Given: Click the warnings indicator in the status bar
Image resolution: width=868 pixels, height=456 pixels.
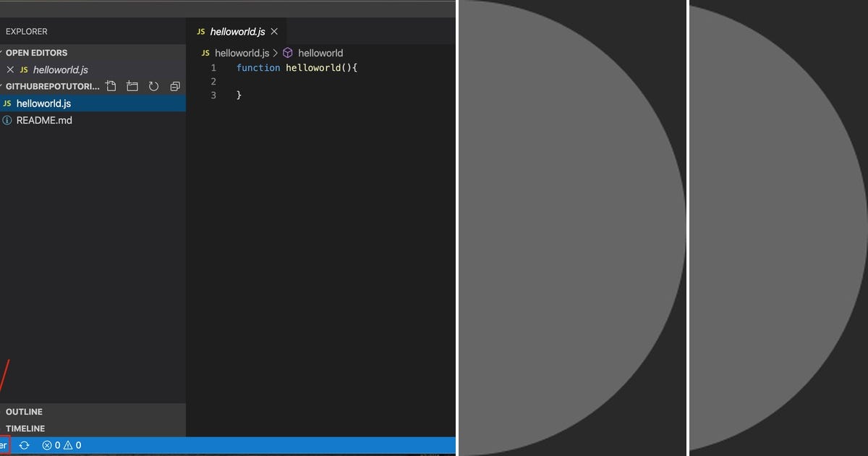Looking at the screenshot, I should pos(73,445).
